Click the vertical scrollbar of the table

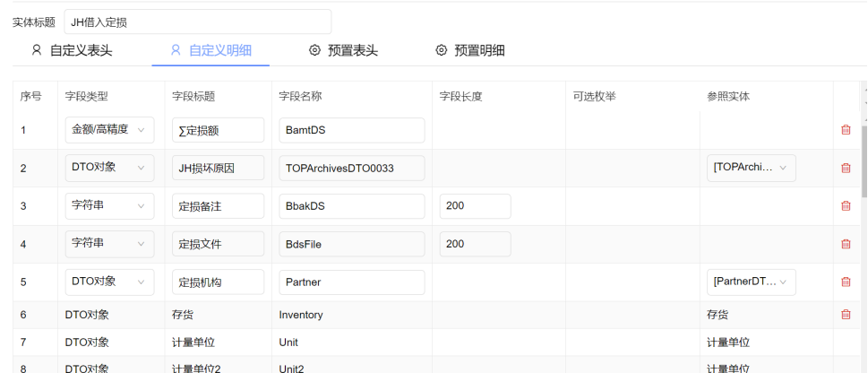(x=864, y=160)
